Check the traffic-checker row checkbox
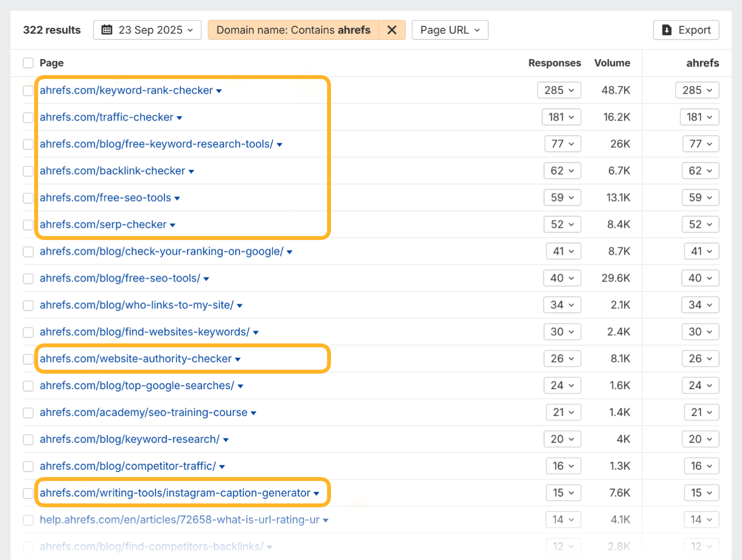This screenshot has height=560, width=742. pos(28,118)
